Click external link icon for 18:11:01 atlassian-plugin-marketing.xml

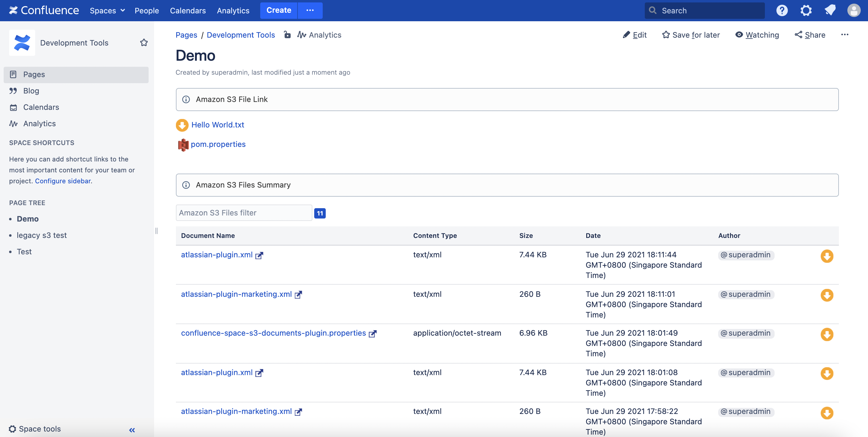point(298,295)
